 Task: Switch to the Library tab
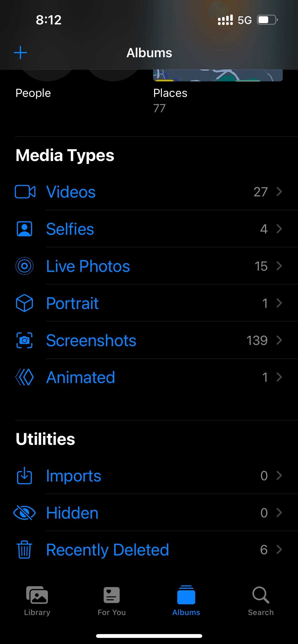(37, 601)
